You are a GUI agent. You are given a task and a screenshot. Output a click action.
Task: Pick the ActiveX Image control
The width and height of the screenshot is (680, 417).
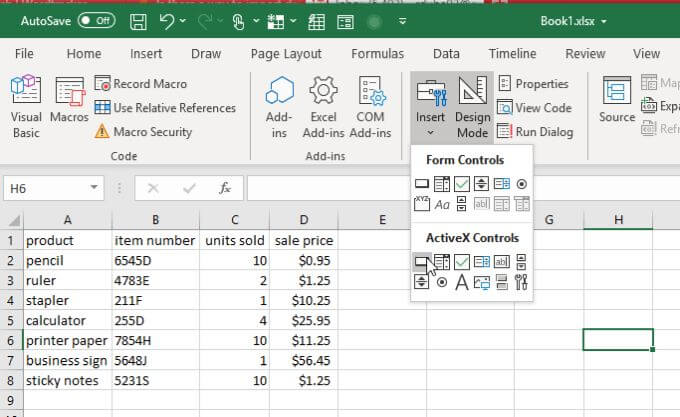coord(482,282)
